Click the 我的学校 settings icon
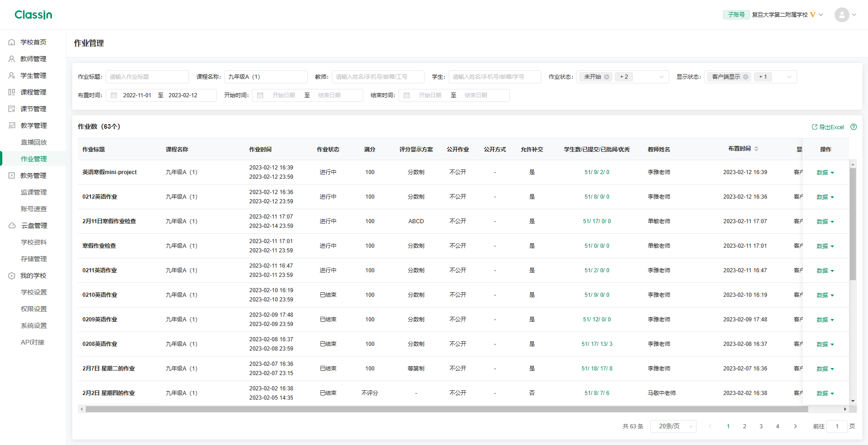The width and height of the screenshot is (868, 445). (x=12, y=276)
